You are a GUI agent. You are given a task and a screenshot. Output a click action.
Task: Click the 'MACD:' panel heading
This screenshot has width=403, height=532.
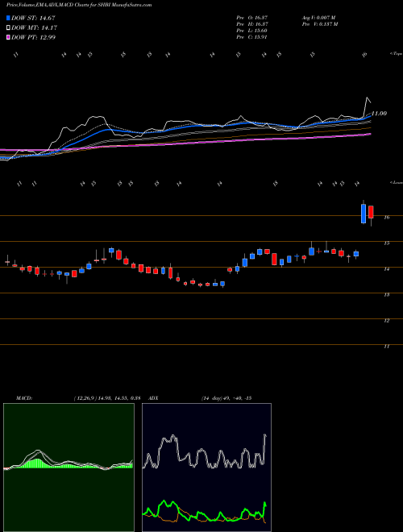(x=23, y=398)
